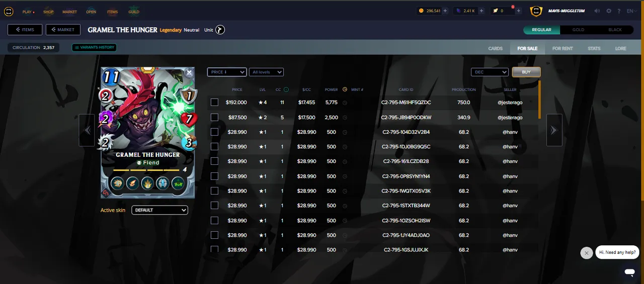
Task: Check the box for card C2-795-104D32V2B4
Action: point(214,132)
